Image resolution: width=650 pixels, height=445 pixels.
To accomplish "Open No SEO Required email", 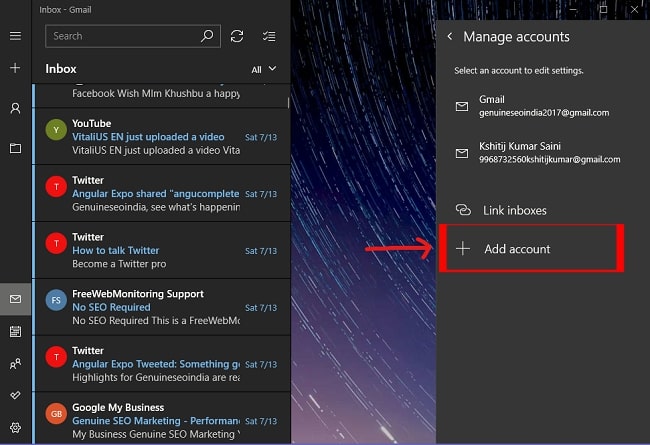I will coord(162,307).
